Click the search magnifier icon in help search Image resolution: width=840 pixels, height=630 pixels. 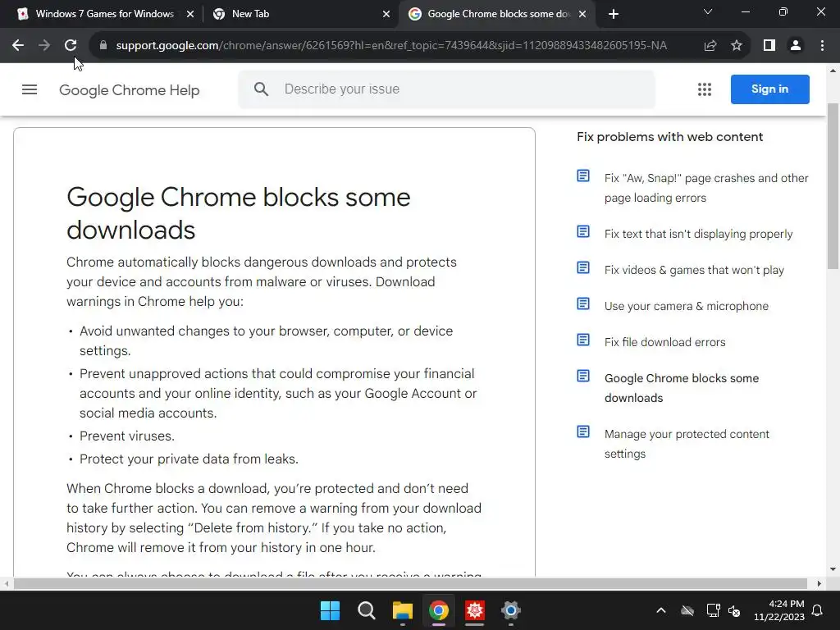(261, 89)
